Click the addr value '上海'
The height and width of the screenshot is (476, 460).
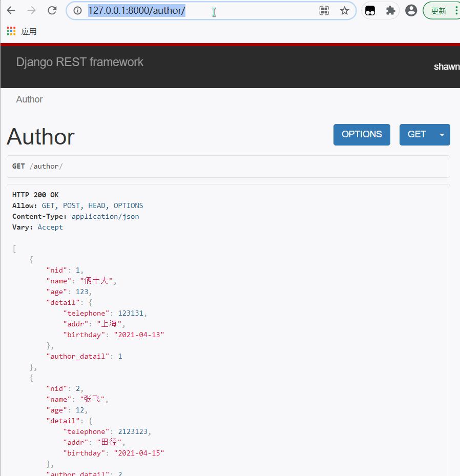click(x=109, y=324)
